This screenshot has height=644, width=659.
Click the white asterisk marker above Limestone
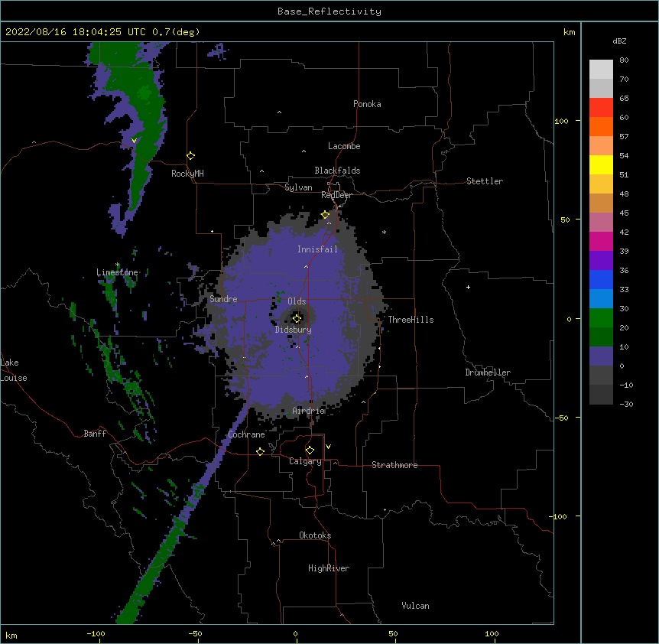click(117, 265)
